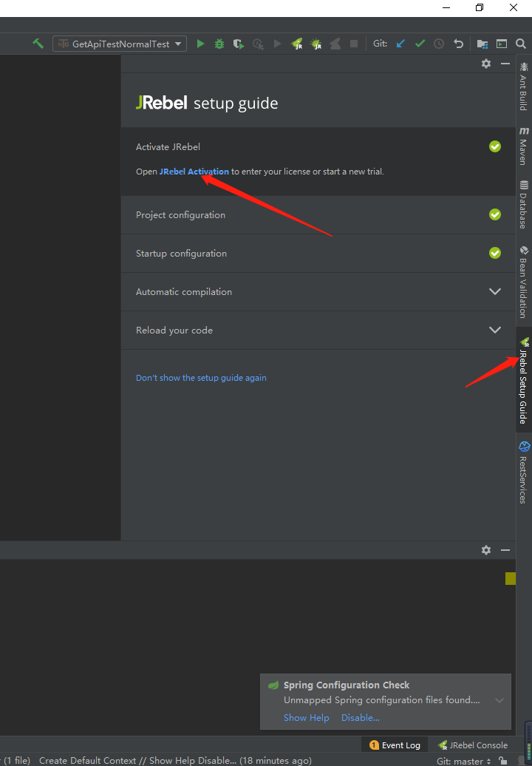Click the Activate JRebel section heading
Viewport: 532px width, 766px height.
click(168, 146)
